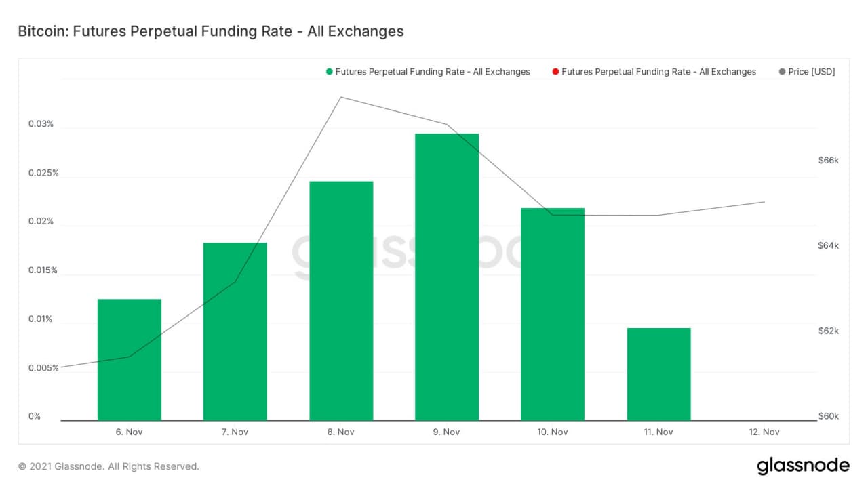
Task: Toggle the Price [USD] legend label
Action: [x=812, y=72]
